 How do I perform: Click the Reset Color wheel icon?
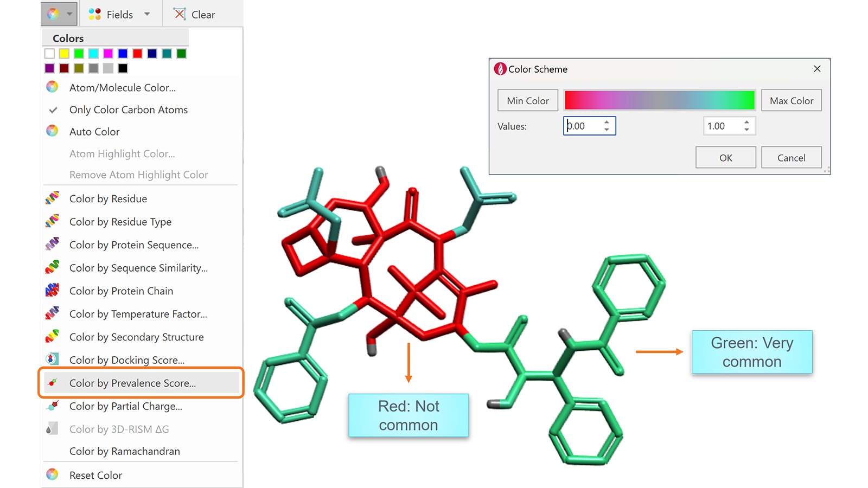52,474
